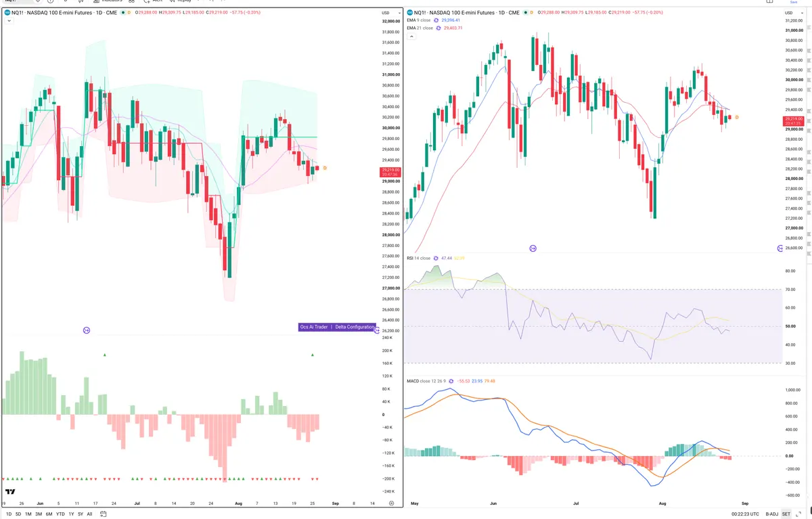The height and width of the screenshot is (519, 812).
Task: Toggle B-ADJ back-adjustment setting
Action: point(772,514)
